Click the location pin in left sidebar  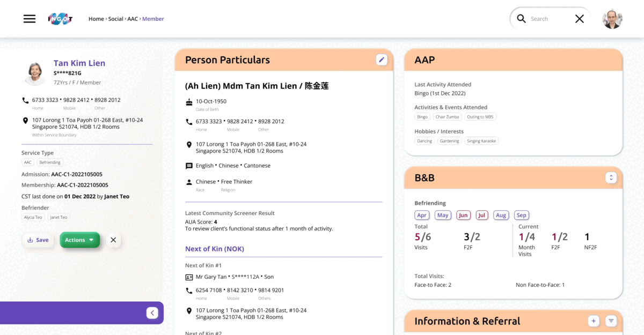tap(25, 121)
